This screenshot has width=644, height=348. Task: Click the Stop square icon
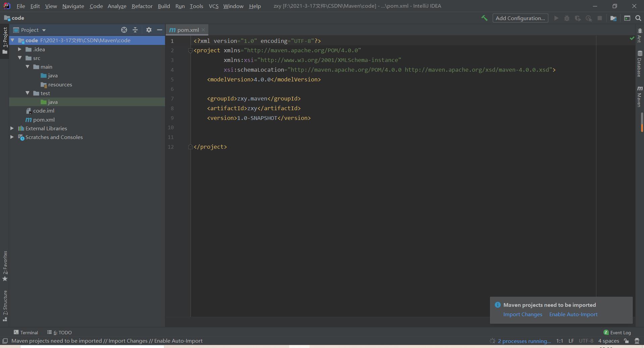coord(600,18)
